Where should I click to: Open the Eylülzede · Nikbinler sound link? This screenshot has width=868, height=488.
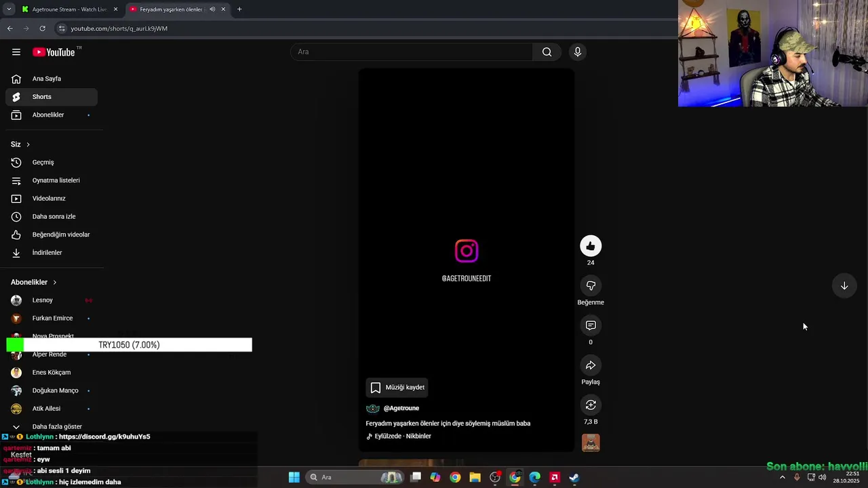click(x=403, y=436)
